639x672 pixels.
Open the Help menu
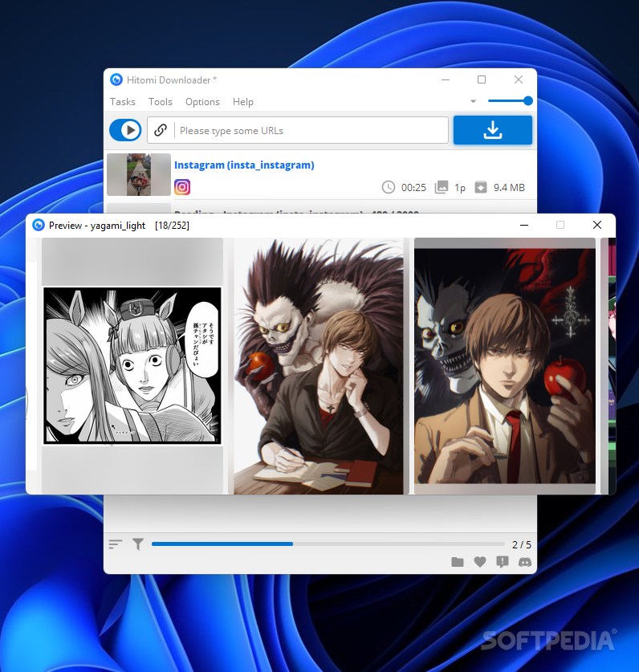tap(243, 102)
